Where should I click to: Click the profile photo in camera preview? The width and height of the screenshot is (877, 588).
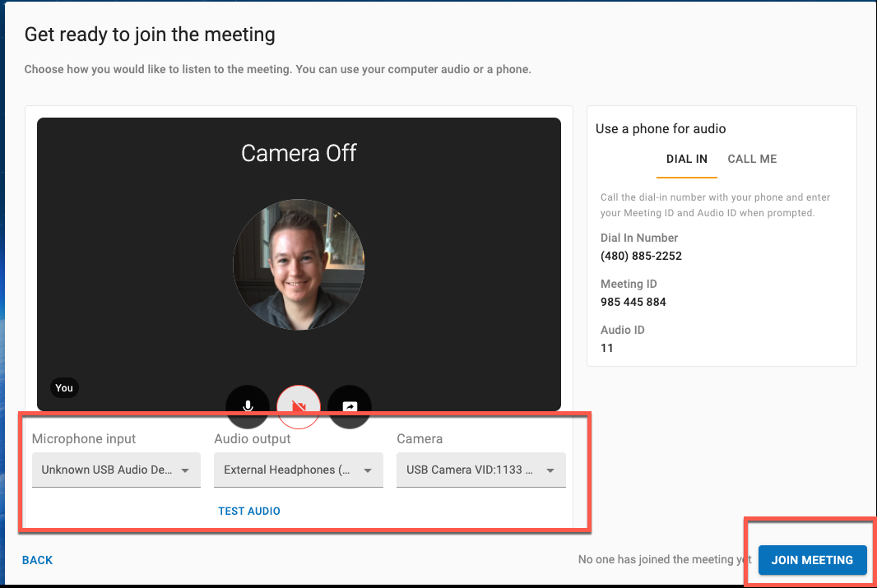coord(299,264)
